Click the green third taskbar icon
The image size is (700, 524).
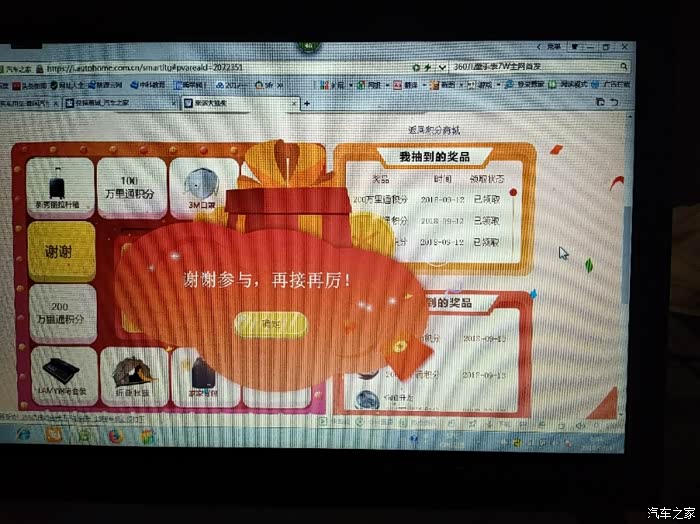pos(84,435)
